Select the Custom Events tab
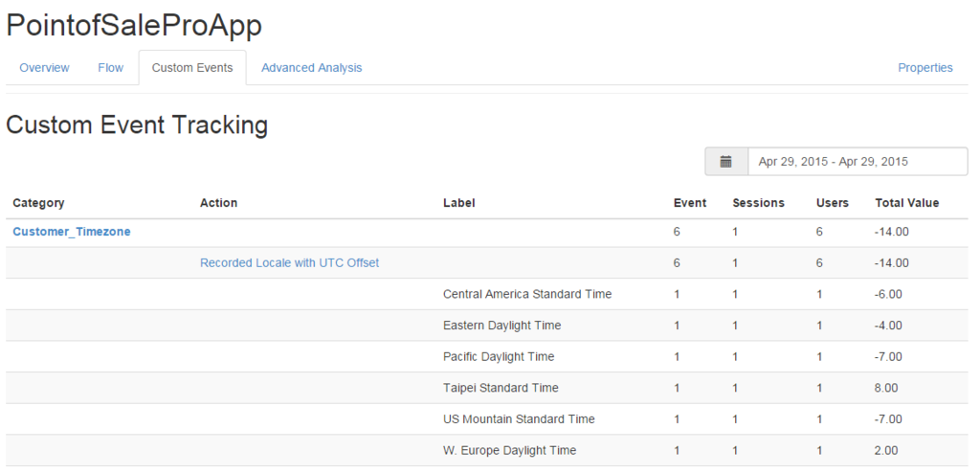Screen dimensions: 980x473 click(x=192, y=68)
